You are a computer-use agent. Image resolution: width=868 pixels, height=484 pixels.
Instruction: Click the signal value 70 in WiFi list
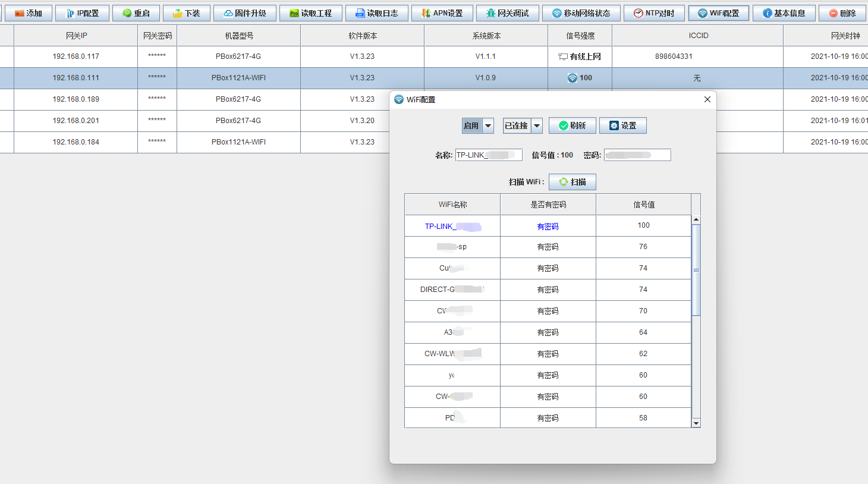tap(643, 311)
